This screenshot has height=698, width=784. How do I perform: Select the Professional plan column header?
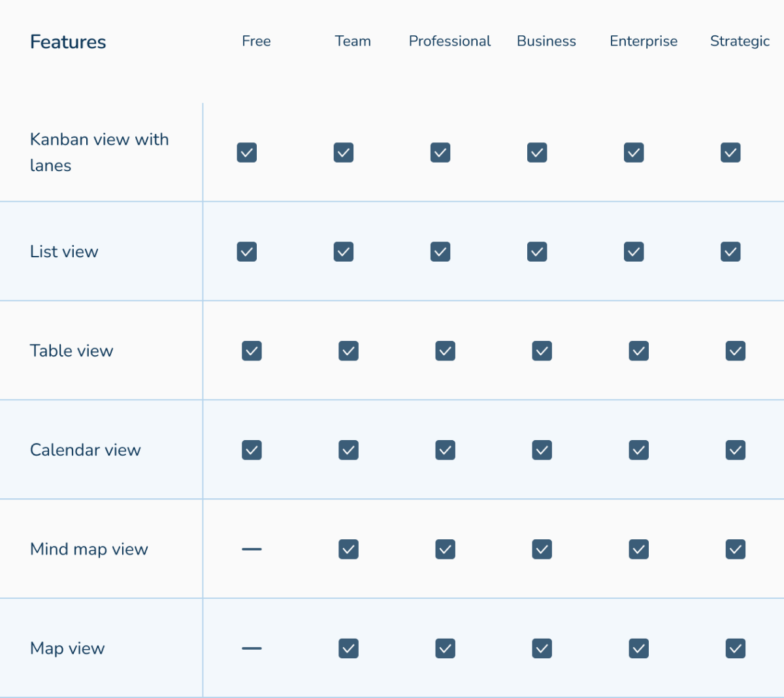click(449, 41)
